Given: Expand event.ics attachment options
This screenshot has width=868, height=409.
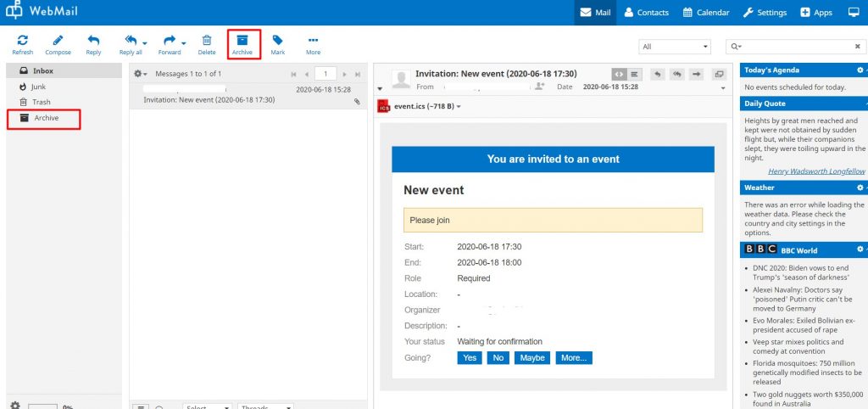Looking at the screenshot, I should tap(459, 107).
